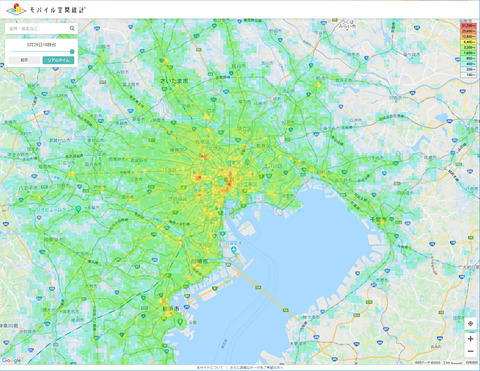This screenshot has height=371, width=480.
Task: Click the teal time slider handle
Action: pos(72,51)
